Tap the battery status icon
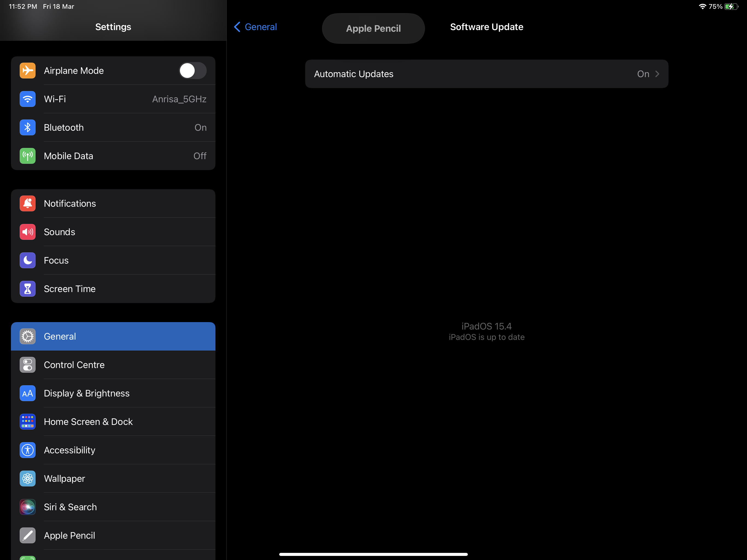The height and width of the screenshot is (560, 747). click(731, 6)
